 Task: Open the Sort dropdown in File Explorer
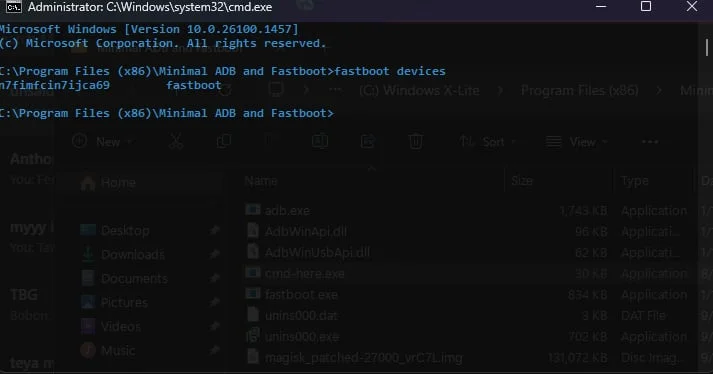click(x=488, y=142)
